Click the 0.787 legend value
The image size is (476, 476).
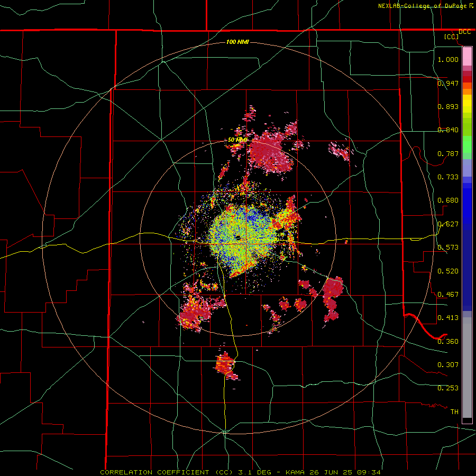[448, 153]
